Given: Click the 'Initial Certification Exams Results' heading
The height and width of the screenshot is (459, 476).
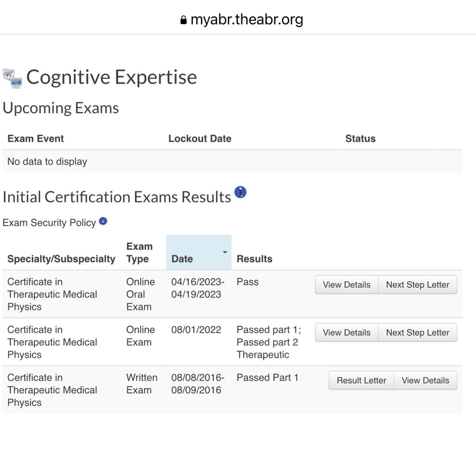Looking at the screenshot, I should (117, 197).
